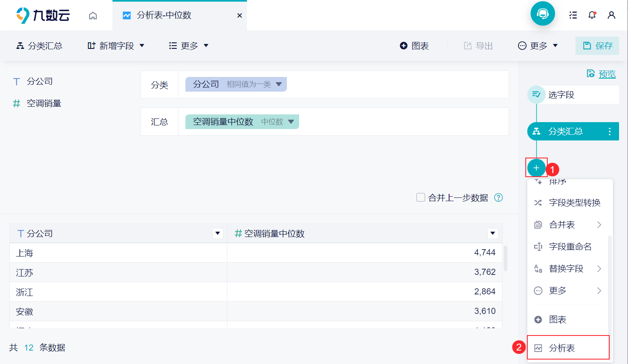Choose 字段类型转换 from the menu
This screenshot has width=628, height=364.
point(568,203)
